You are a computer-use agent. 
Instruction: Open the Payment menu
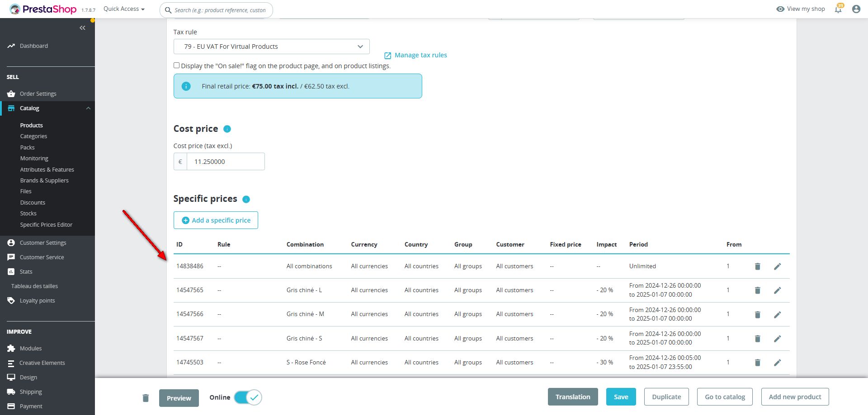pos(31,406)
